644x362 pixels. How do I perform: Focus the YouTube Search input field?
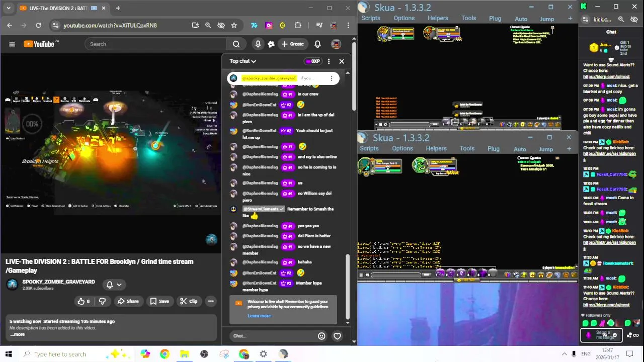(155, 44)
